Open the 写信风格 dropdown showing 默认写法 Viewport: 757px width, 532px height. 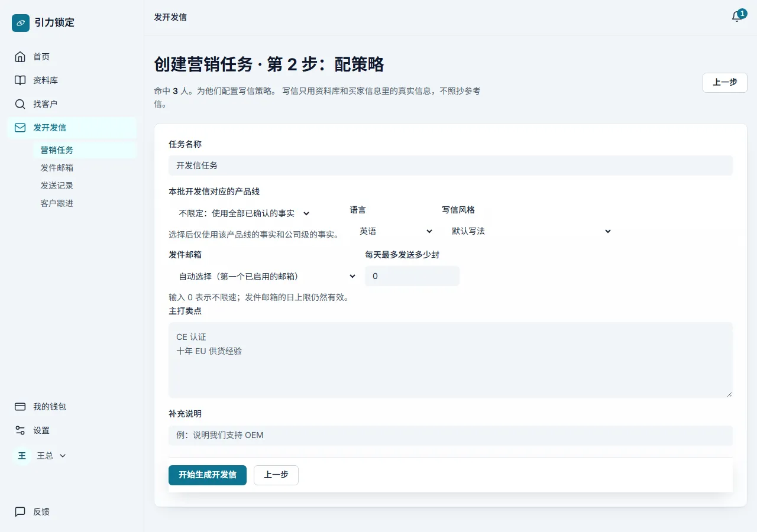tap(530, 231)
